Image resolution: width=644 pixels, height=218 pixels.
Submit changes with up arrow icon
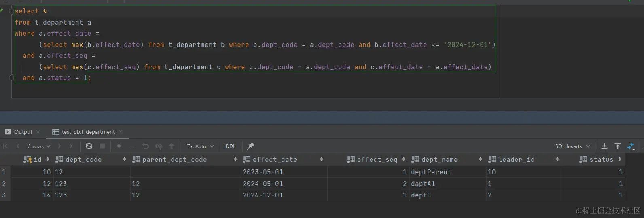[x=172, y=146]
